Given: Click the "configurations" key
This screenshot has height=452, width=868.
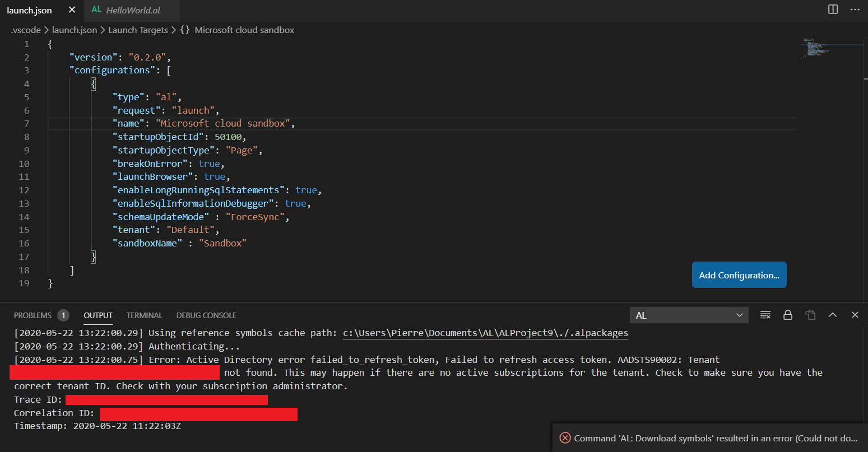Looking at the screenshot, I should pos(112,71).
